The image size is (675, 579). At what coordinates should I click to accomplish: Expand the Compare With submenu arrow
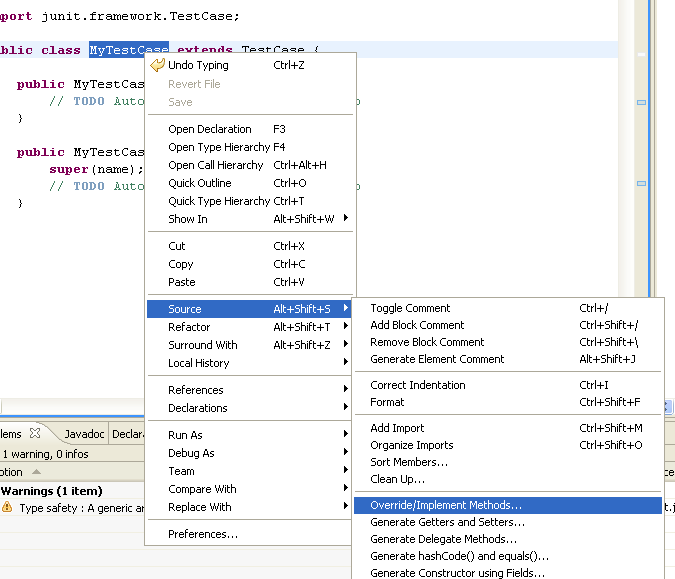click(346, 488)
